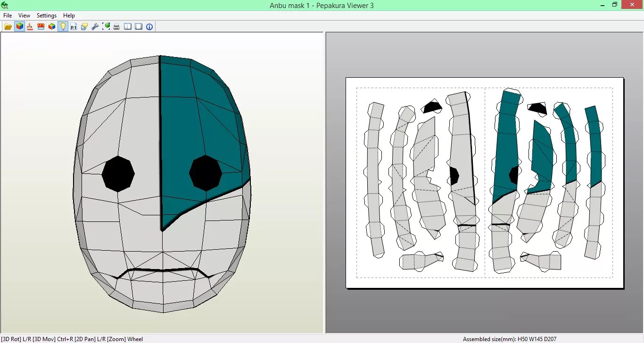Restore down the Pepakura Viewer window
The image size is (644, 343).
pos(615,5)
